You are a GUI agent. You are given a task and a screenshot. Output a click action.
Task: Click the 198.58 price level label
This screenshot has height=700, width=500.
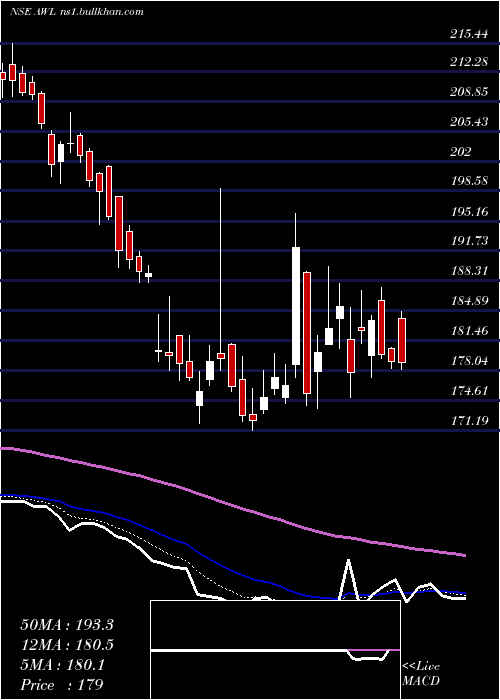pos(469,181)
